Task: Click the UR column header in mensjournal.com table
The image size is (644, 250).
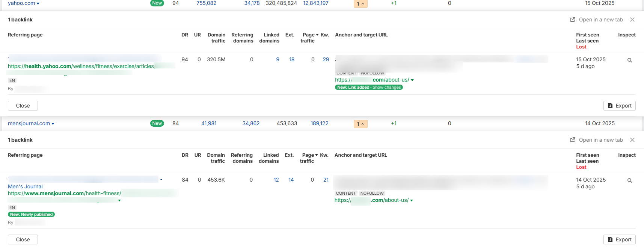Action: point(198,155)
